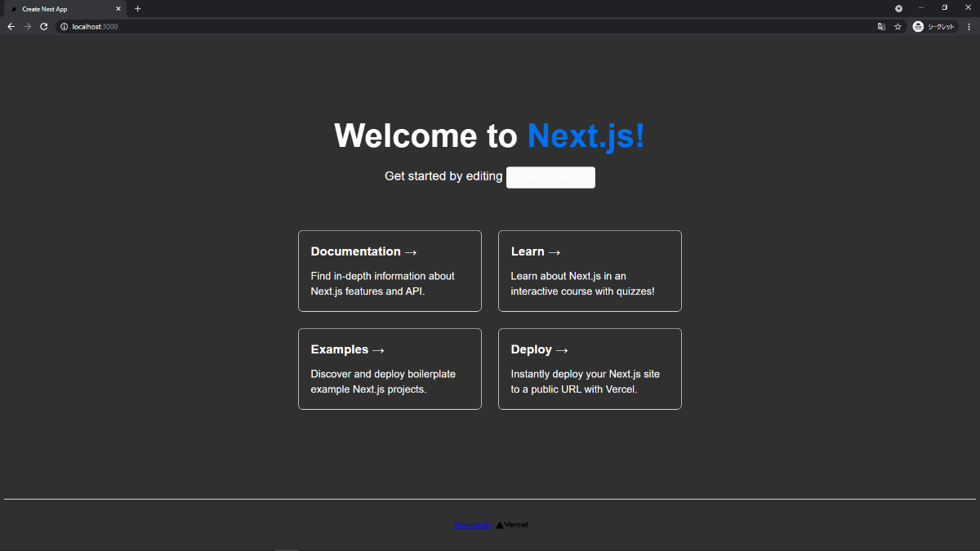Click the Powered by footer link
Screen dimensions: 980x551
[473, 525]
